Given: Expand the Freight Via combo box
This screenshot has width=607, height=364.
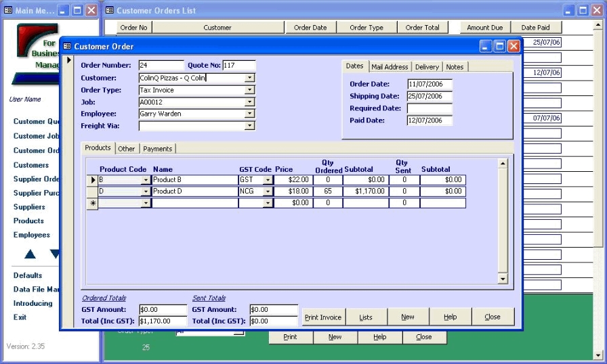Looking at the screenshot, I should 250,126.
